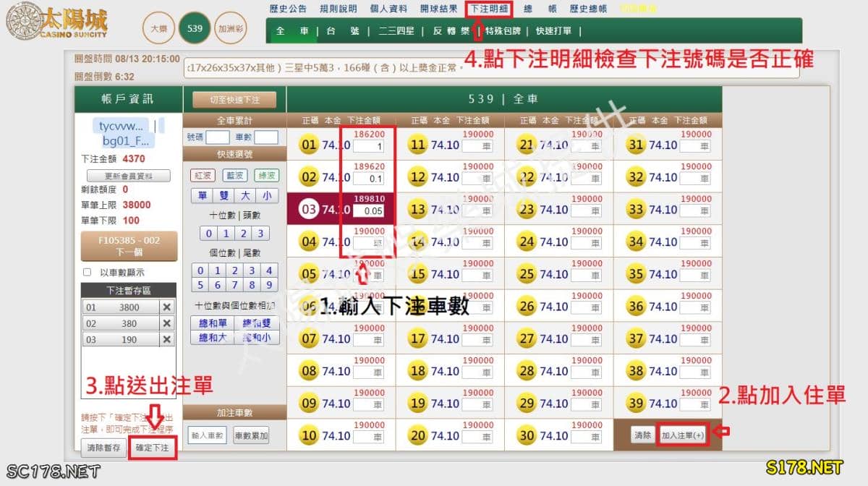The height and width of the screenshot is (486, 868).
Task: Select digit 7 under 個位數 尾數
Action: 234,285
